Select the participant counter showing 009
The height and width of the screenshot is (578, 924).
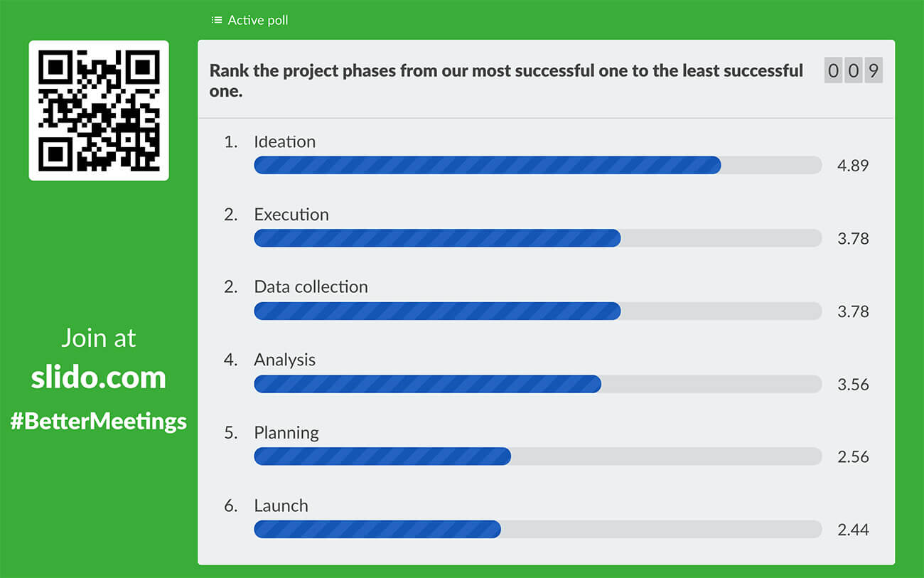coord(852,70)
